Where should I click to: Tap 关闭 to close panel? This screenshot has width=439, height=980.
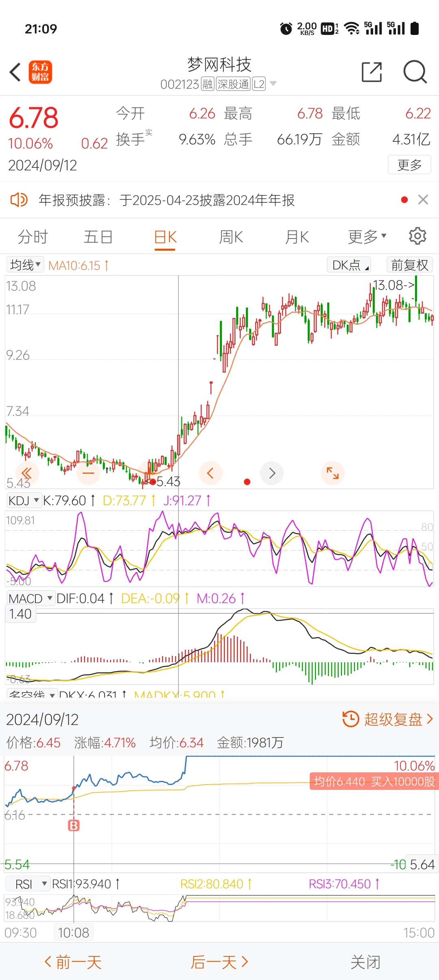[365, 962]
